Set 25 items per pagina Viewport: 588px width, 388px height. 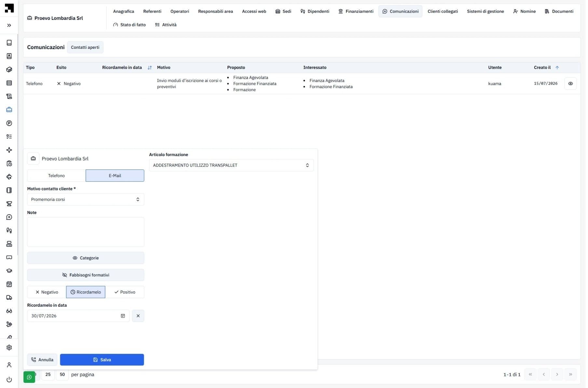(48, 374)
